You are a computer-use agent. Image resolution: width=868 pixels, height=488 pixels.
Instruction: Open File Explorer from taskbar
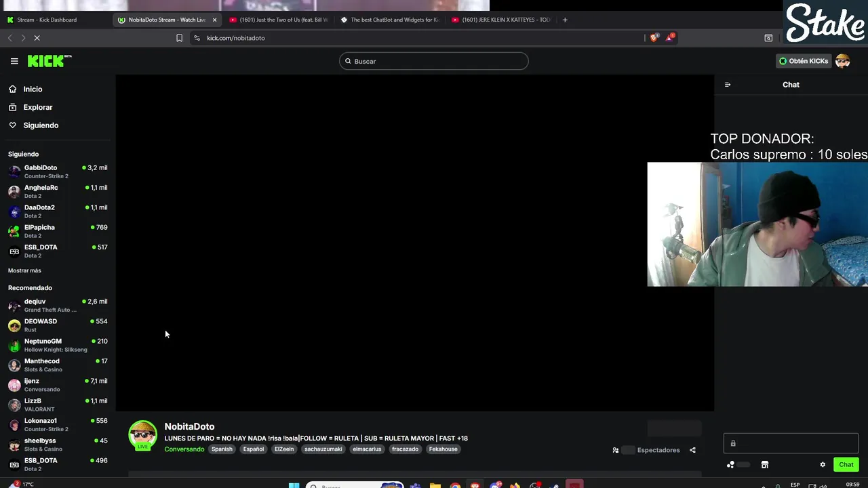(x=435, y=485)
